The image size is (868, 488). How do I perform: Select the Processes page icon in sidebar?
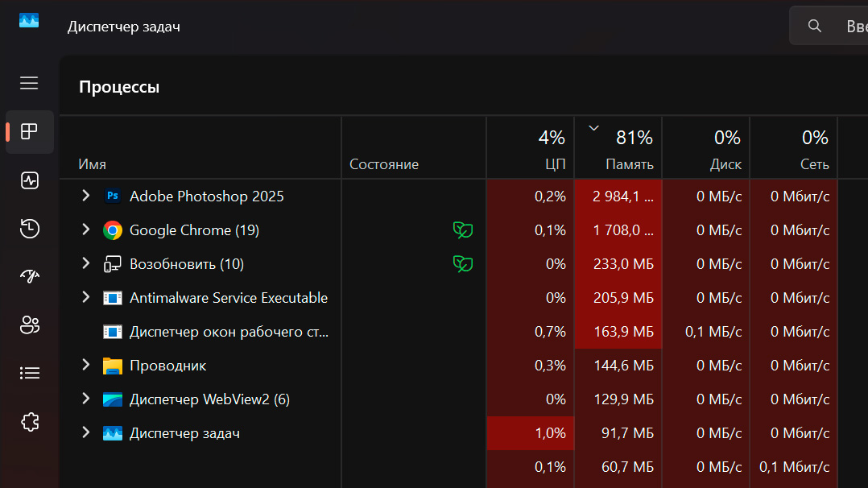pos(29,132)
